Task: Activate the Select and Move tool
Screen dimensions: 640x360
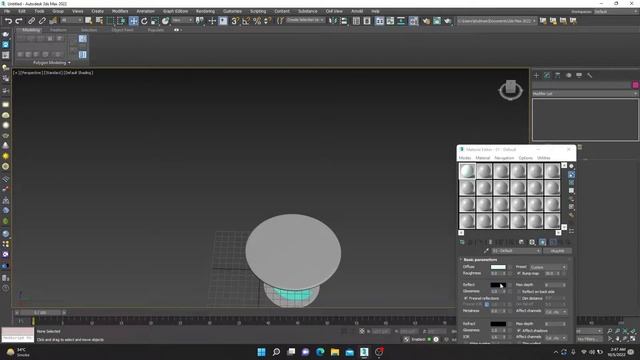Action: click(133, 21)
